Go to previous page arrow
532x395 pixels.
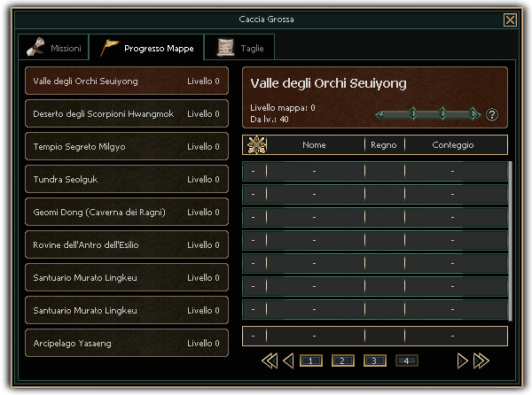click(x=288, y=360)
